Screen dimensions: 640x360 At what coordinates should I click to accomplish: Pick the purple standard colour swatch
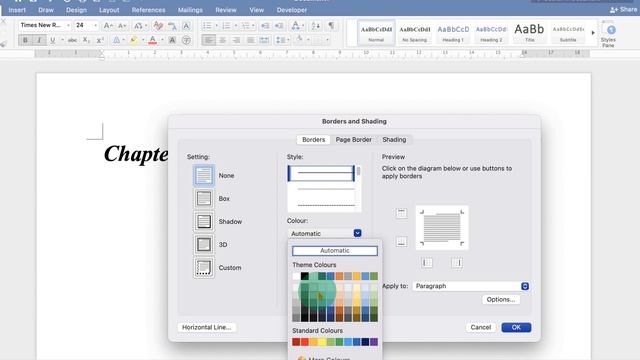coord(374,342)
